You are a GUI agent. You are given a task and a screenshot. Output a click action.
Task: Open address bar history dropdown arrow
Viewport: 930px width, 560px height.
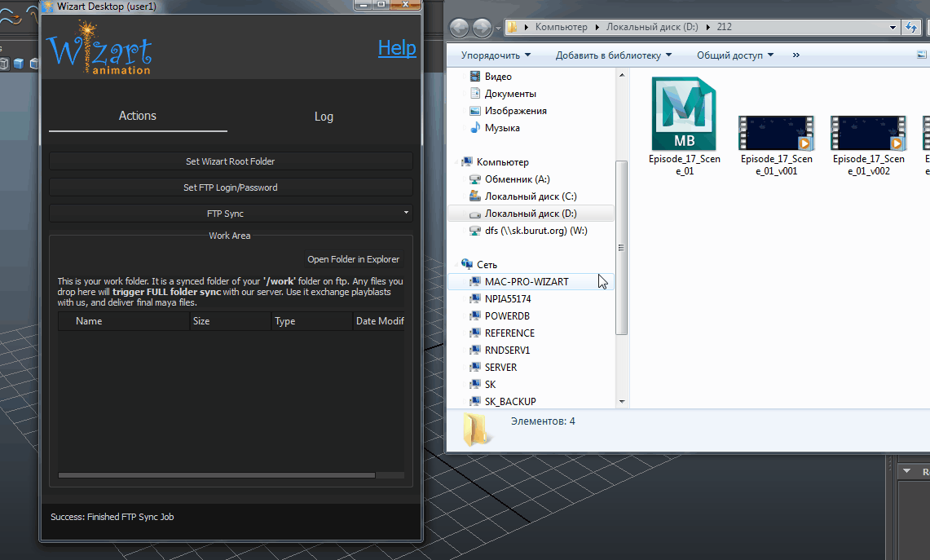click(x=891, y=28)
